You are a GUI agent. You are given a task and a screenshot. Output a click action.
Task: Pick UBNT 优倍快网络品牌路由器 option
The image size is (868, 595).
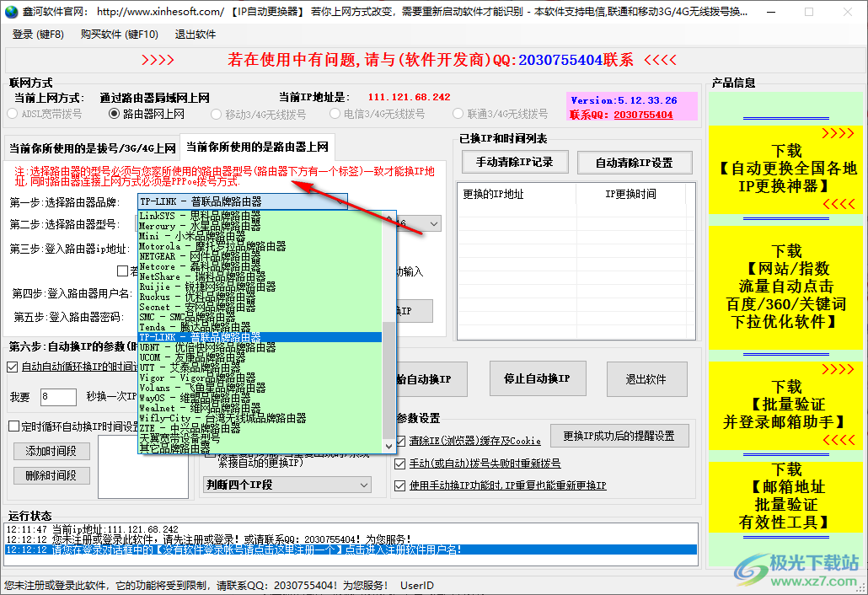[260, 347]
